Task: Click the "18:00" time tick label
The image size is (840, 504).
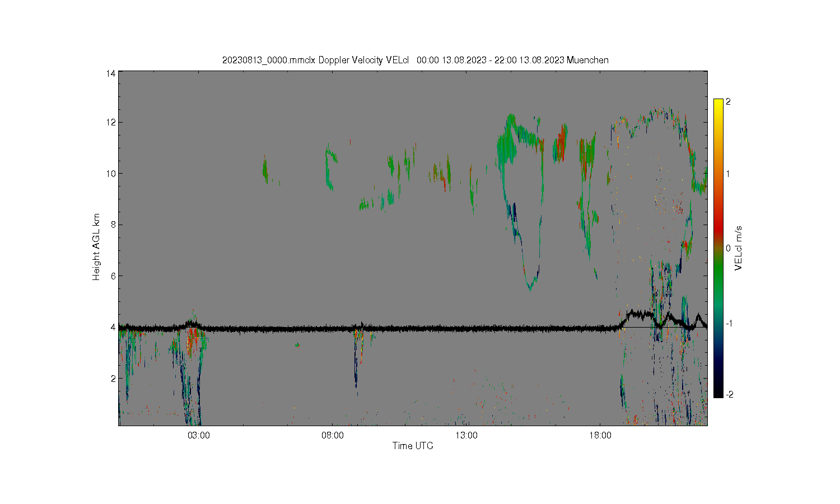Action: (x=600, y=436)
